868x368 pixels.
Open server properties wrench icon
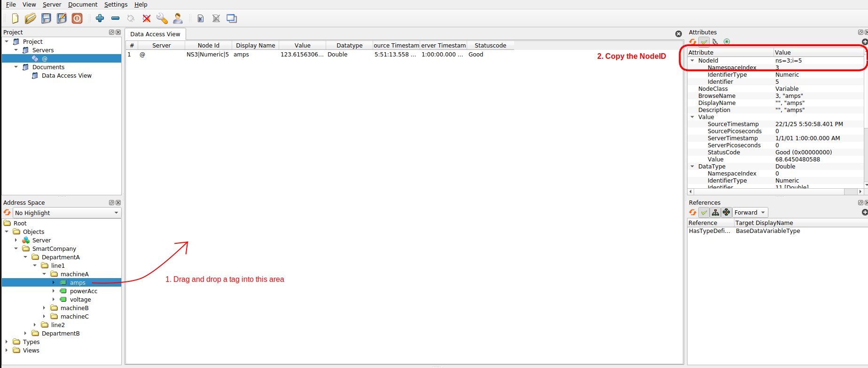tap(162, 18)
